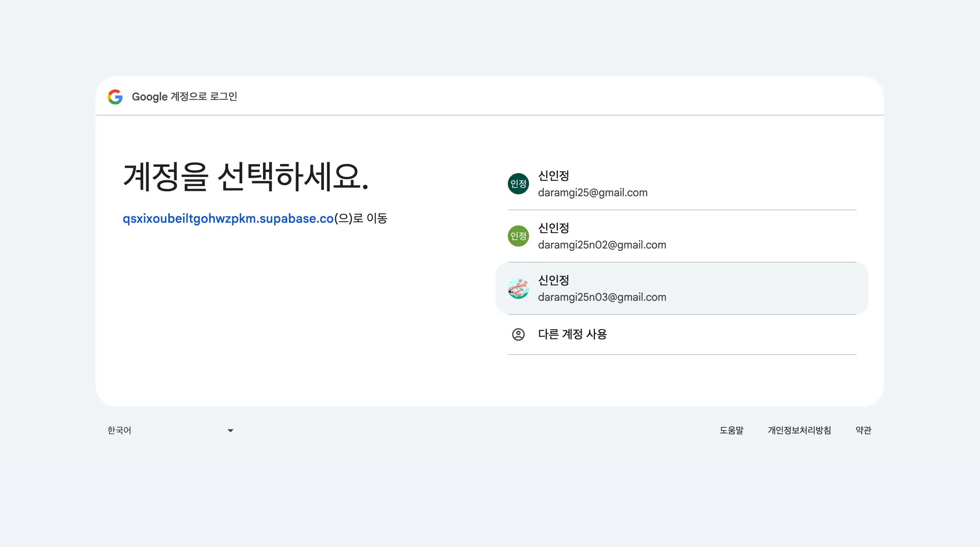Click the 다른 계정 사용 option
The height and width of the screenshot is (547, 980).
572,334
